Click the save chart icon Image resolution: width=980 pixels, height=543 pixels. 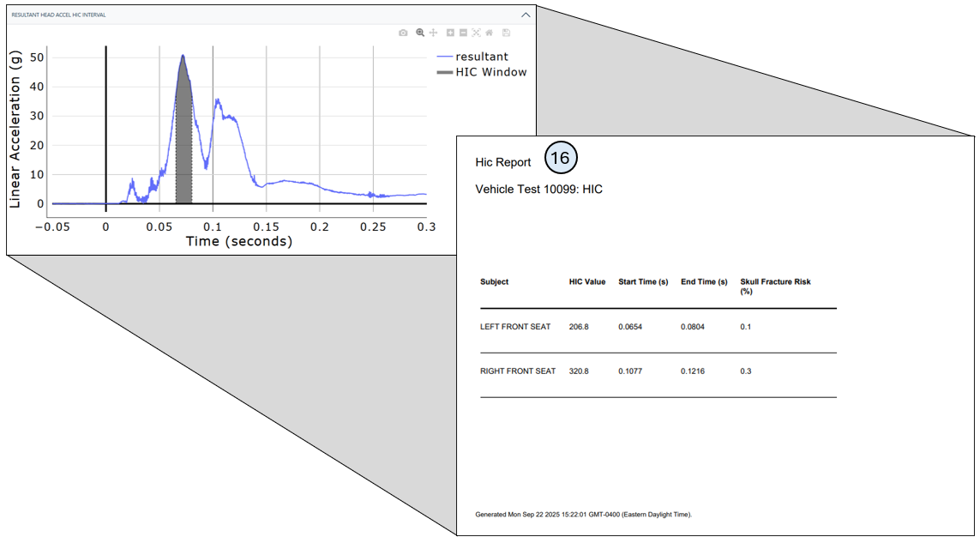click(x=507, y=33)
